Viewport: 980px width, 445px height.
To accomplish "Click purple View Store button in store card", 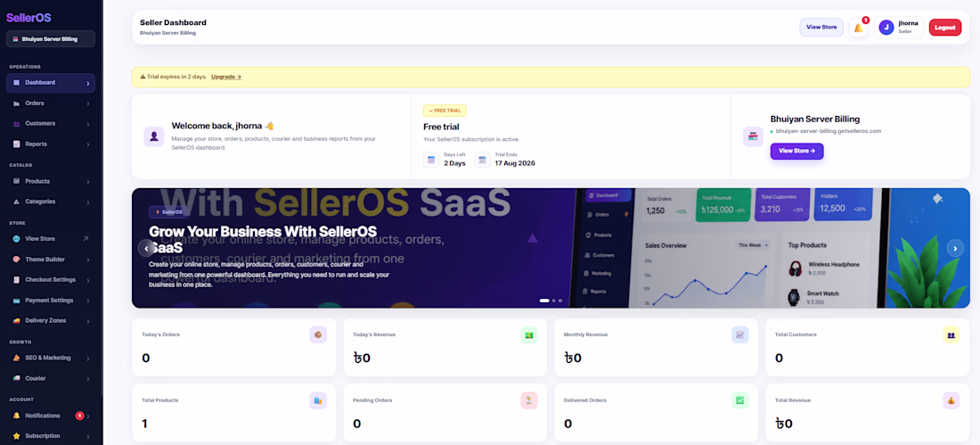I will click(x=796, y=151).
